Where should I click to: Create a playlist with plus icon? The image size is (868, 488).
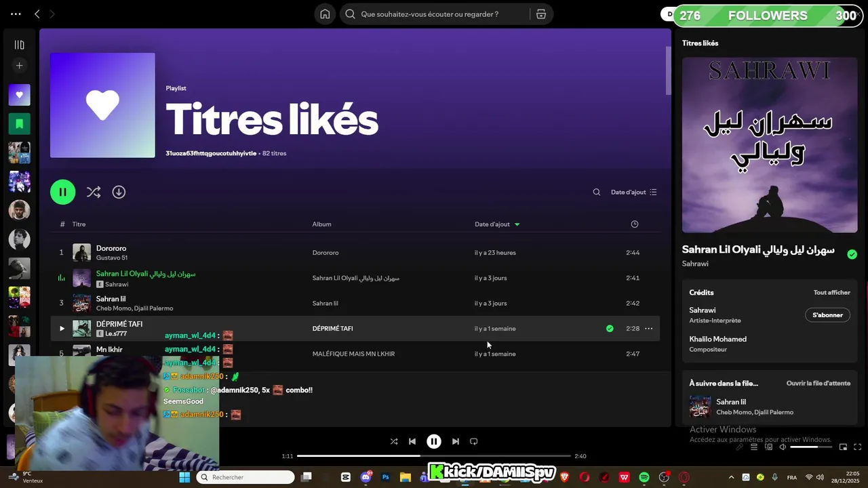click(x=19, y=66)
